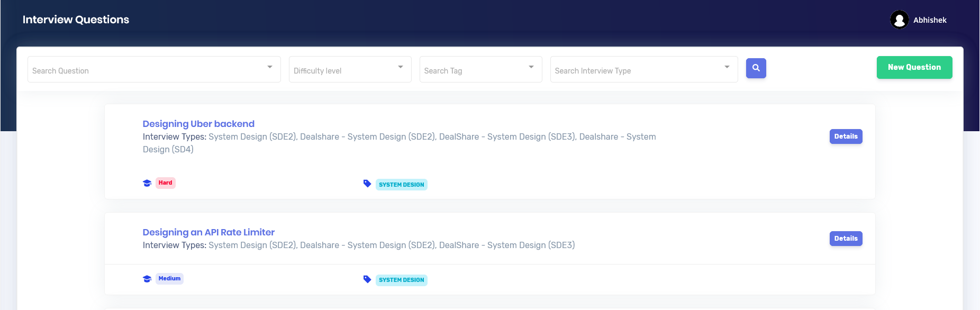Expand the Difficulty level dropdown

(x=401, y=67)
